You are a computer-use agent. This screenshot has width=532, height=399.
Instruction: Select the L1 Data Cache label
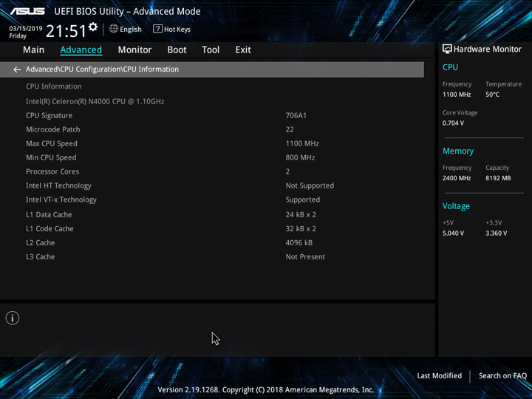49,214
